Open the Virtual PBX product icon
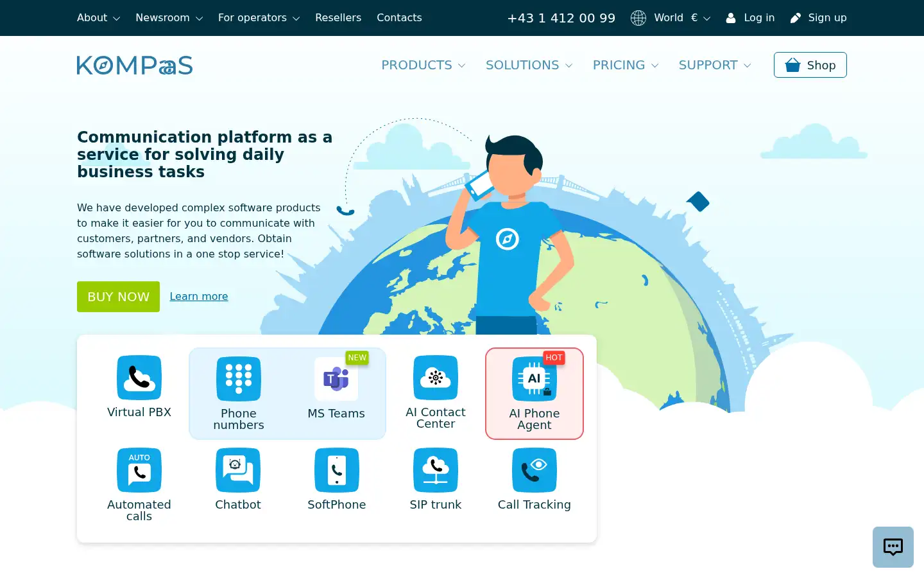This screenshot has height=578, width=924. tap(139, 378)
